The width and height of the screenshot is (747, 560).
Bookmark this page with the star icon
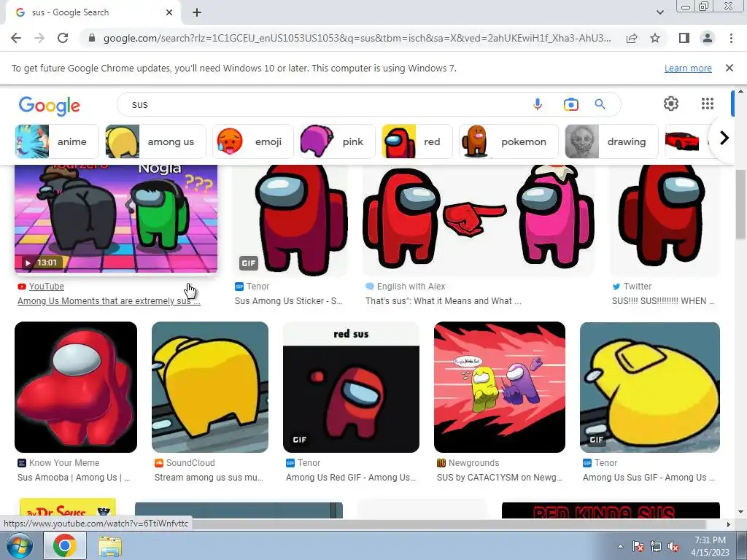click(x=655, y=38)
